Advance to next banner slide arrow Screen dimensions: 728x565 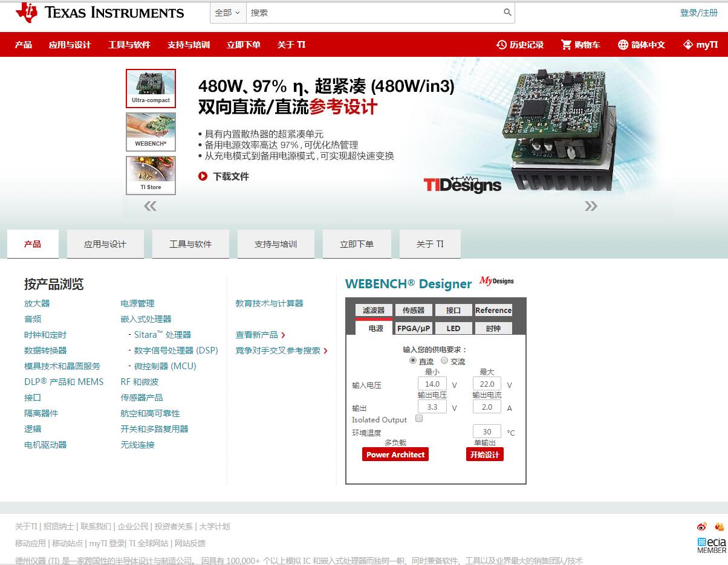[591, 206]
